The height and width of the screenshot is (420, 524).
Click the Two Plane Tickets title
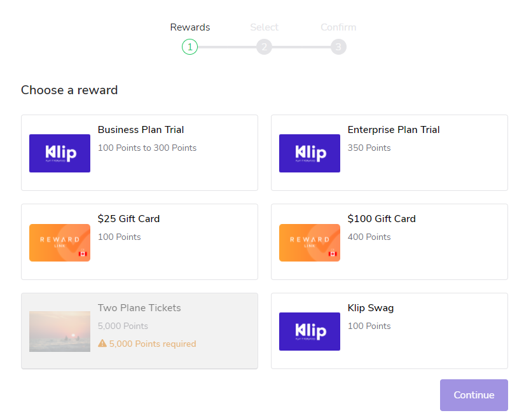139,308
